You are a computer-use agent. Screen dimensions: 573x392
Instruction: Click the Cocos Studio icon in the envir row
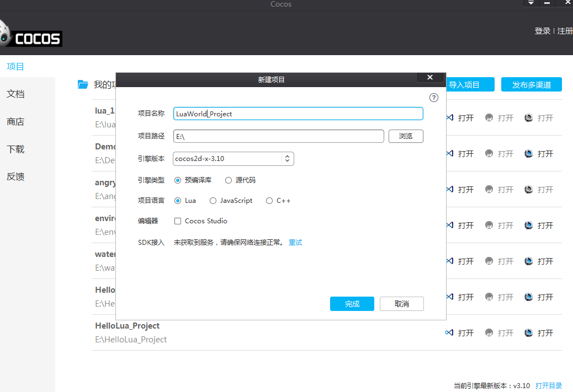(528, 225)
